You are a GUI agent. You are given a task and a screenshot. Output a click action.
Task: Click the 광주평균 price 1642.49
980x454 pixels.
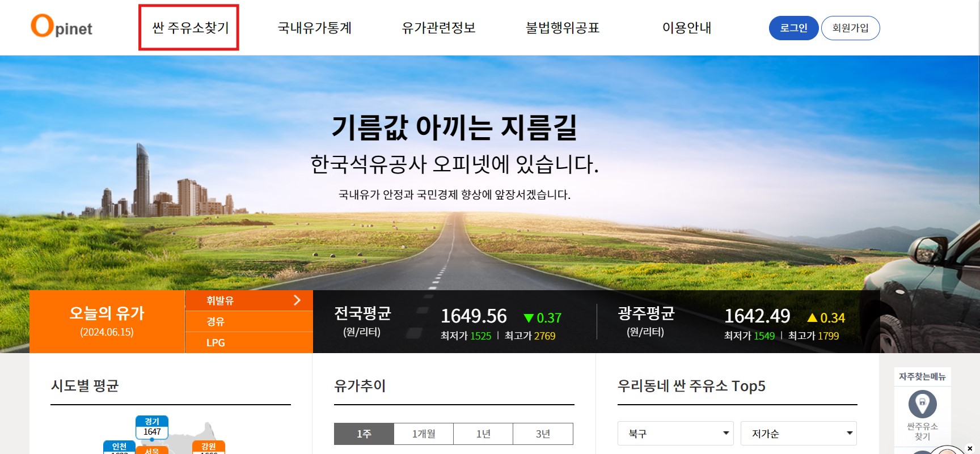coord(757,316)
